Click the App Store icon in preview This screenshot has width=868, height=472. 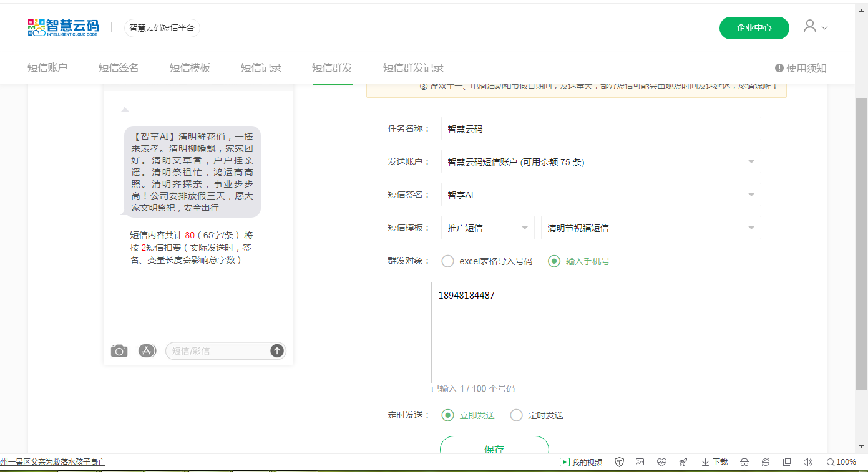pyautogui.click(x=147, y=350)
